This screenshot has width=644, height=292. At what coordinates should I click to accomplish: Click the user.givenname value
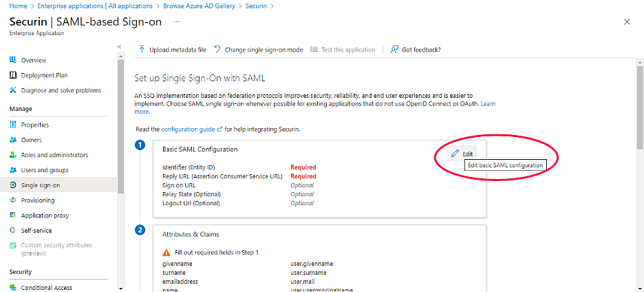311,264
